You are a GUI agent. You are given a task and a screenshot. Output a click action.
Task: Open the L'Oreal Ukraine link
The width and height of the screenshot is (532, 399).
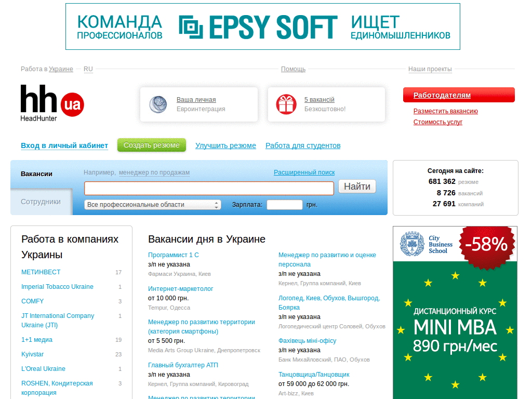44,369
